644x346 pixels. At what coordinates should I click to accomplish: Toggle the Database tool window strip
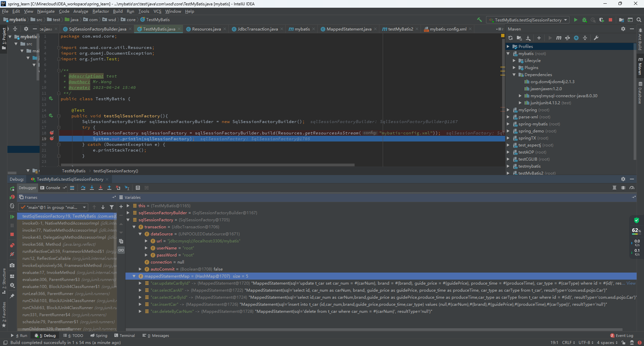pyautogui.click(x=640, y=93)
